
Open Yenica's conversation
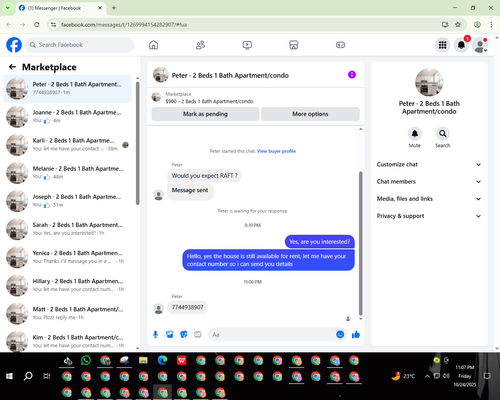coord(67,257)
